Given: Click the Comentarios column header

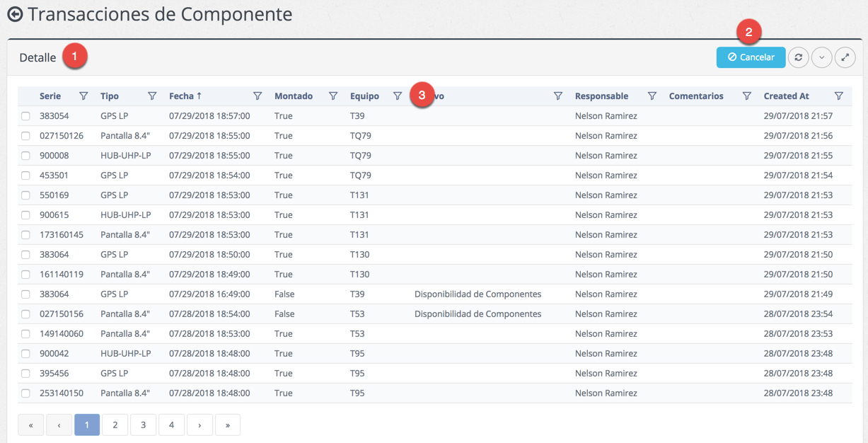Looking at the screenshot, I should pyautogui.click(x=696, y=96).
